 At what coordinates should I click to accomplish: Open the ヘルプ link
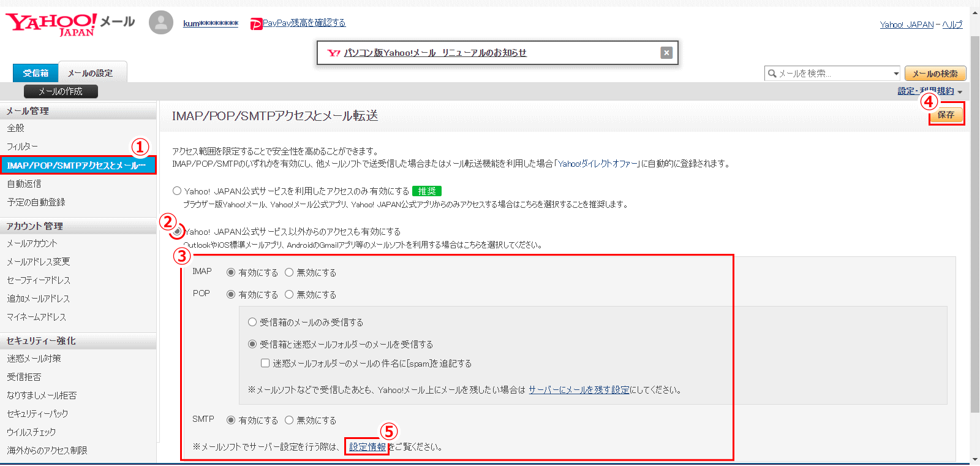click(952, 25)
